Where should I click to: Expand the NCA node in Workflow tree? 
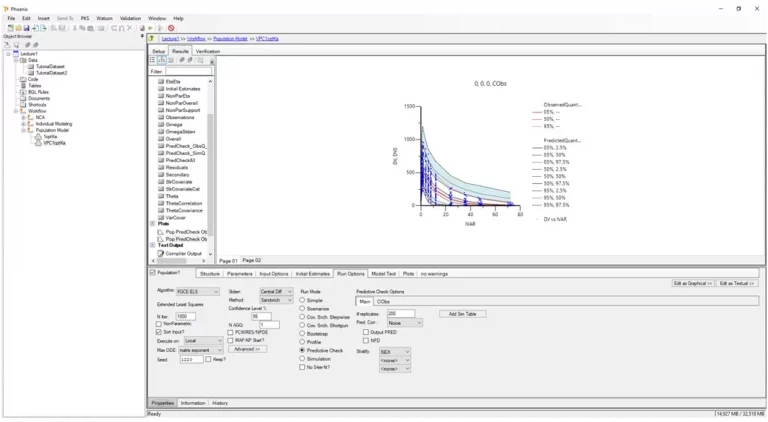(x=25, y=117)
